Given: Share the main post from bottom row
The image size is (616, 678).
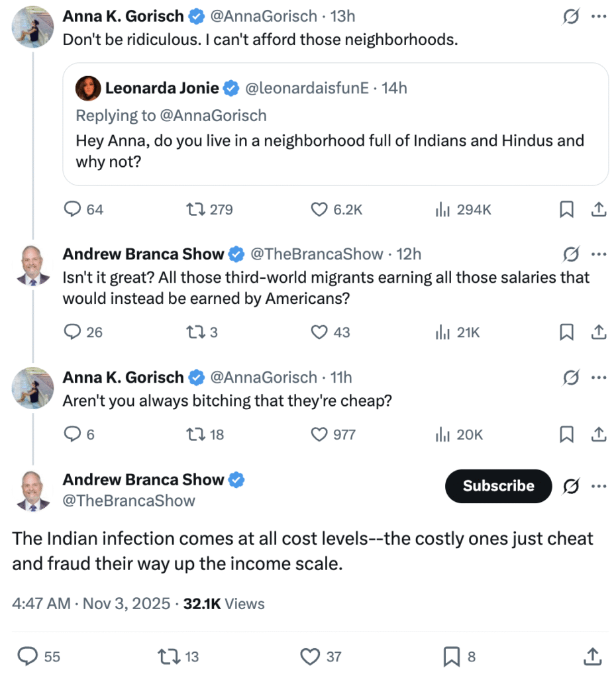Looking at the screenshot, I should [x=592, y=656].
